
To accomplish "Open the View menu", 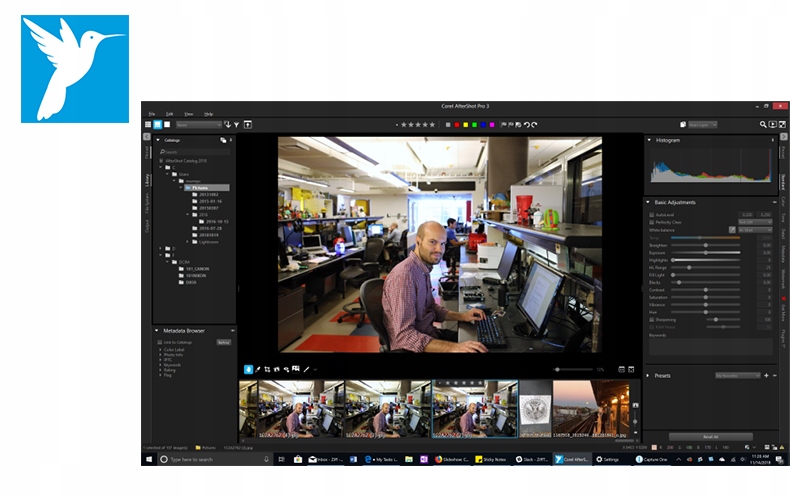I will (x=188, y=114).
